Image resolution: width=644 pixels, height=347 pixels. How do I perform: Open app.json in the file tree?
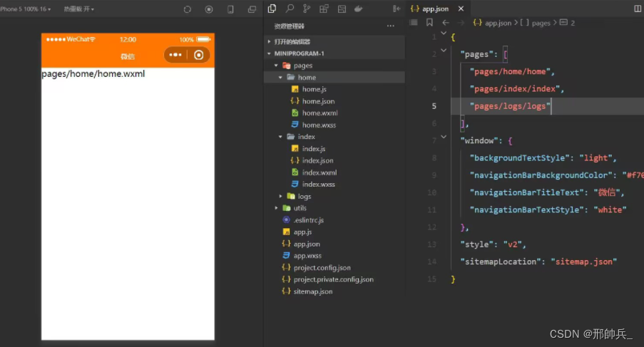(307, 244)
